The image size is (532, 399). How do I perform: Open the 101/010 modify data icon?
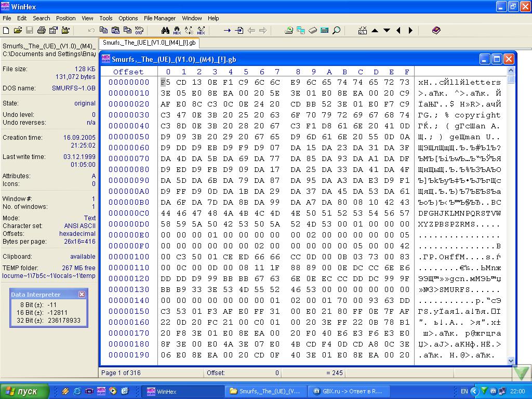(139, 31)
